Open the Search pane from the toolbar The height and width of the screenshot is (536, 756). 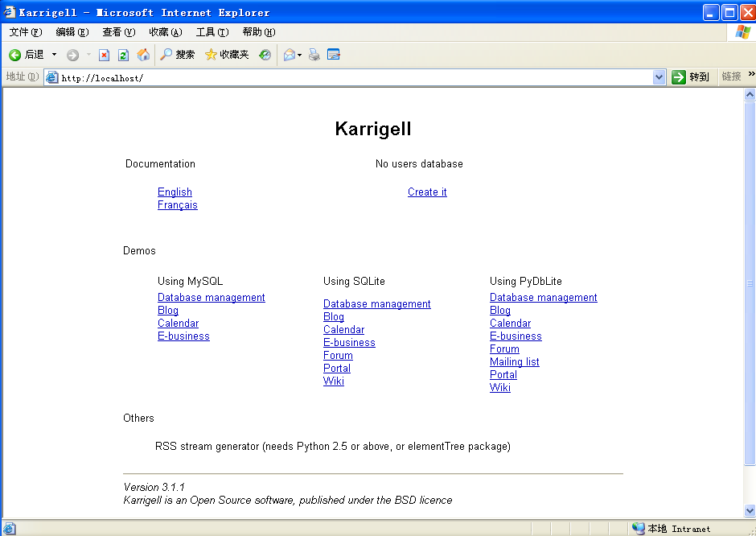(x=178, y=55)
